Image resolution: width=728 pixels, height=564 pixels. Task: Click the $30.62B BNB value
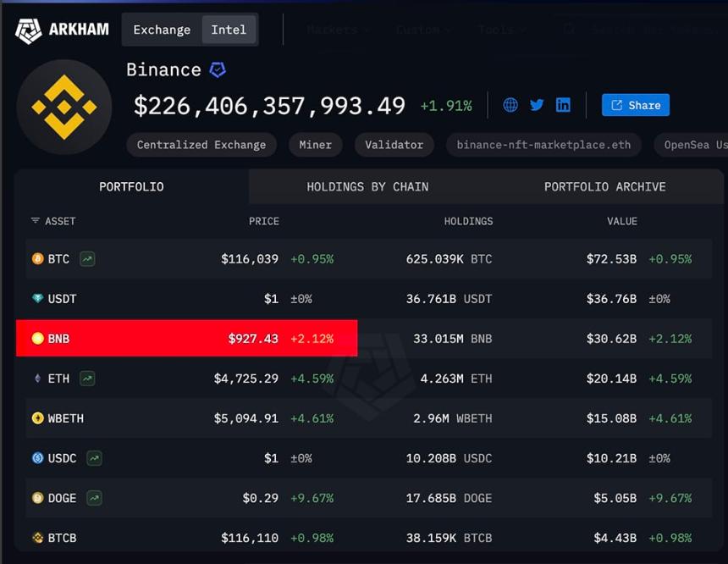pos(611,339)
